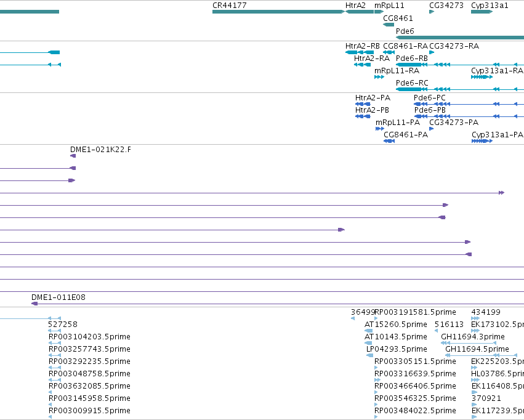Click RP003316639.5prime EST label

coord(415,374)
